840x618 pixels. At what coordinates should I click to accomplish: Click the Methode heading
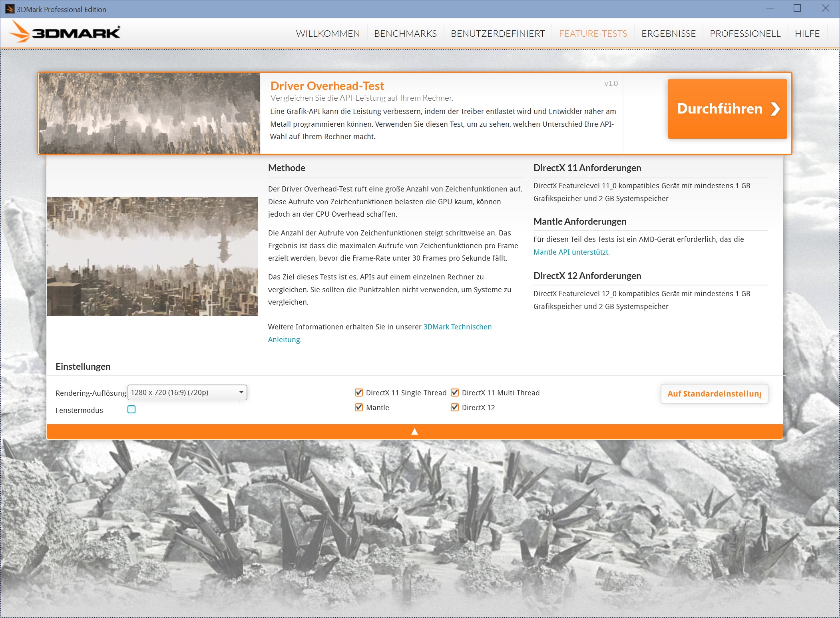287,168
